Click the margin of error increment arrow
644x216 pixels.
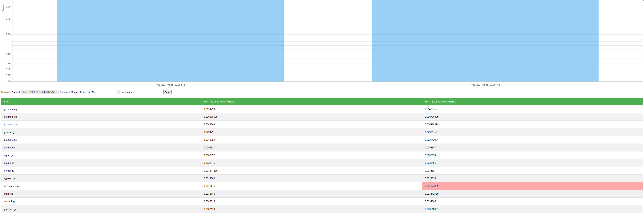click(118, 91)
